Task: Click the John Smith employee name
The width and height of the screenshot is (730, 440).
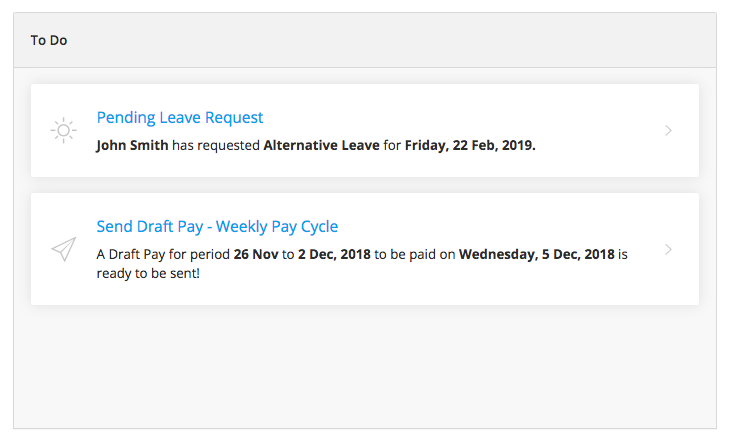Action: (132, 145)
